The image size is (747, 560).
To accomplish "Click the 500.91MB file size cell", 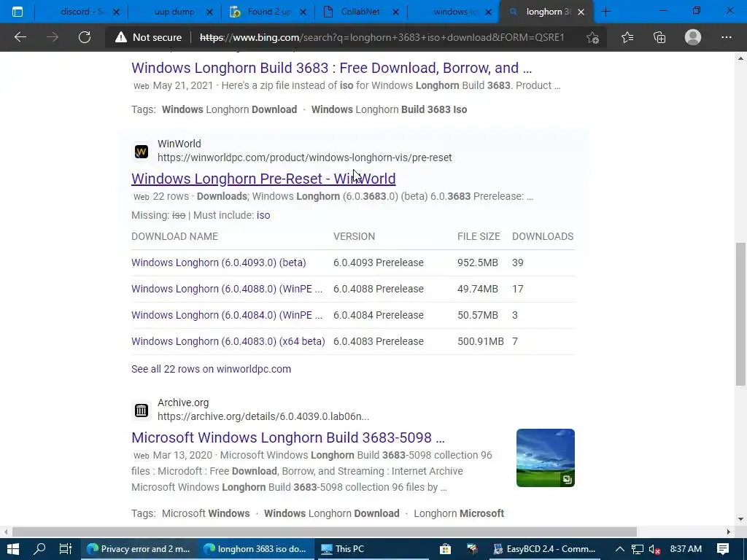I will coord(480,341).
